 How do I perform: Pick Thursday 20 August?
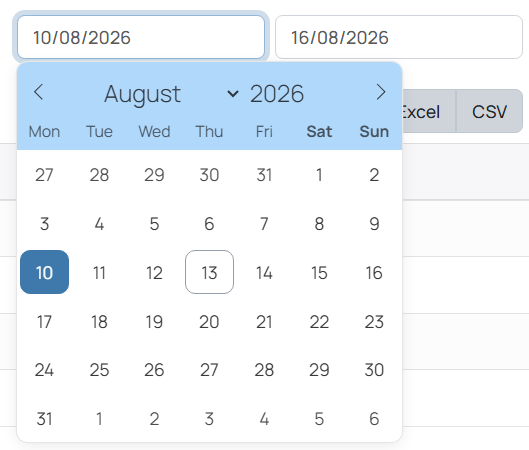point(209,321)
